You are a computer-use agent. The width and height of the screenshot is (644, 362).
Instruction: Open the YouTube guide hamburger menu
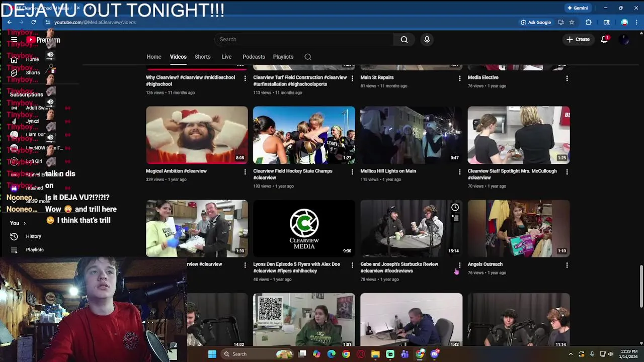tap(14, 40)
